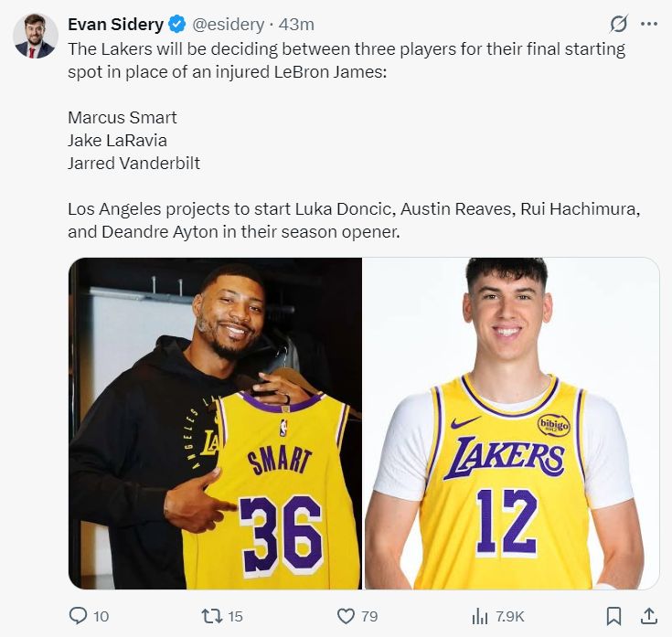Open the @esidery handle link

pos(228,25)
